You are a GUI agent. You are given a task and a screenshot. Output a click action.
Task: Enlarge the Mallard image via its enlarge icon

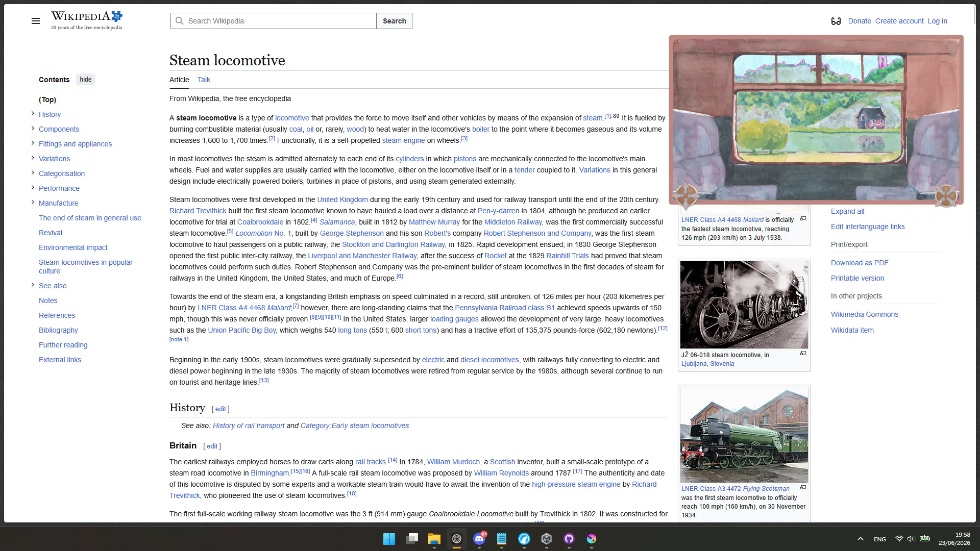click(x=803, y=219)
